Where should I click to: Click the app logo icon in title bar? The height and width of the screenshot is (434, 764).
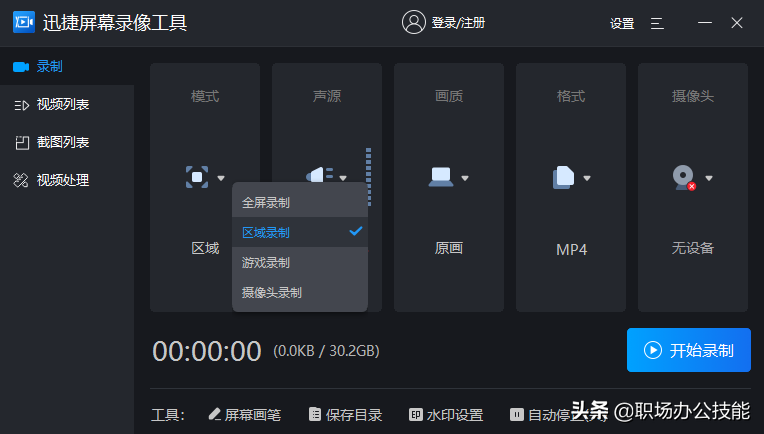tap(24, 22)
